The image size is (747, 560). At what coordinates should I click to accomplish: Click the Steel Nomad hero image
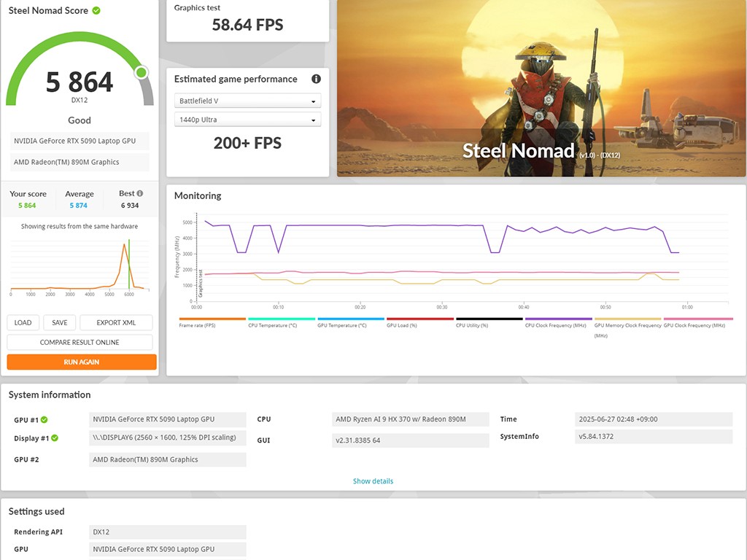(x=541, y=87)
